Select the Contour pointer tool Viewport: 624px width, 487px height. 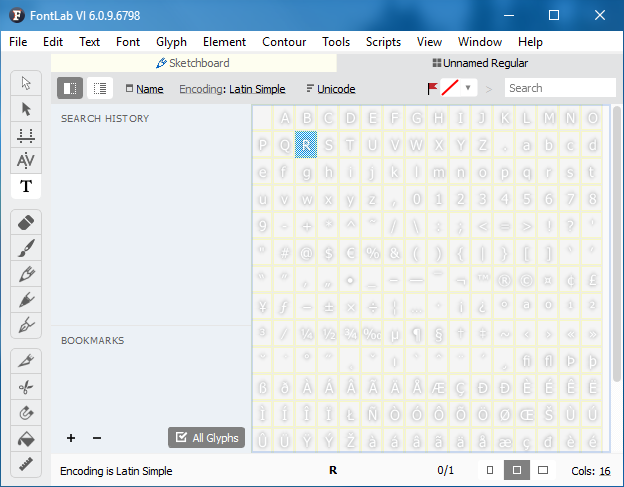click(x=26, y=108)
